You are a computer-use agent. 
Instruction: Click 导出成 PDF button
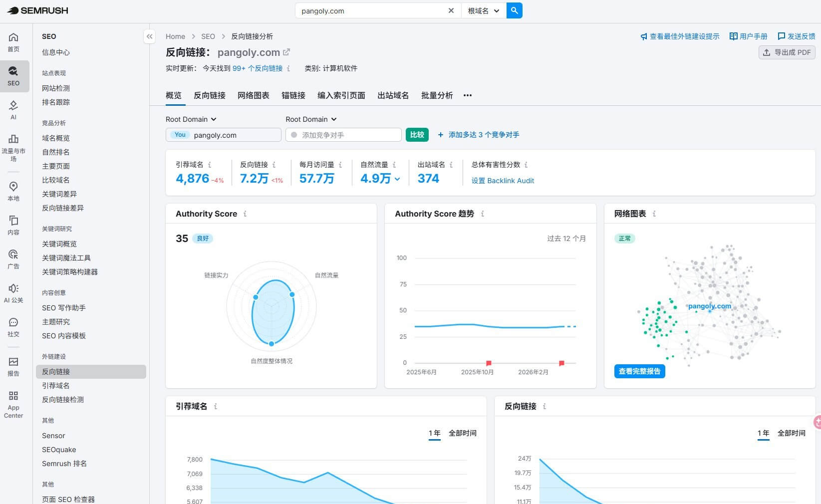pyautogui.click(x=787, y=52)
